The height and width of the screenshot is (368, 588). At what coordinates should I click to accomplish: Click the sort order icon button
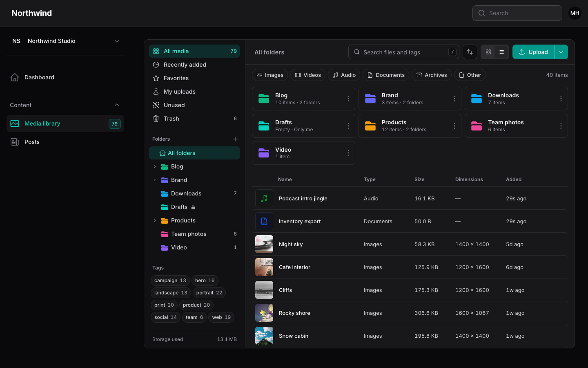[x=470, y=52]
